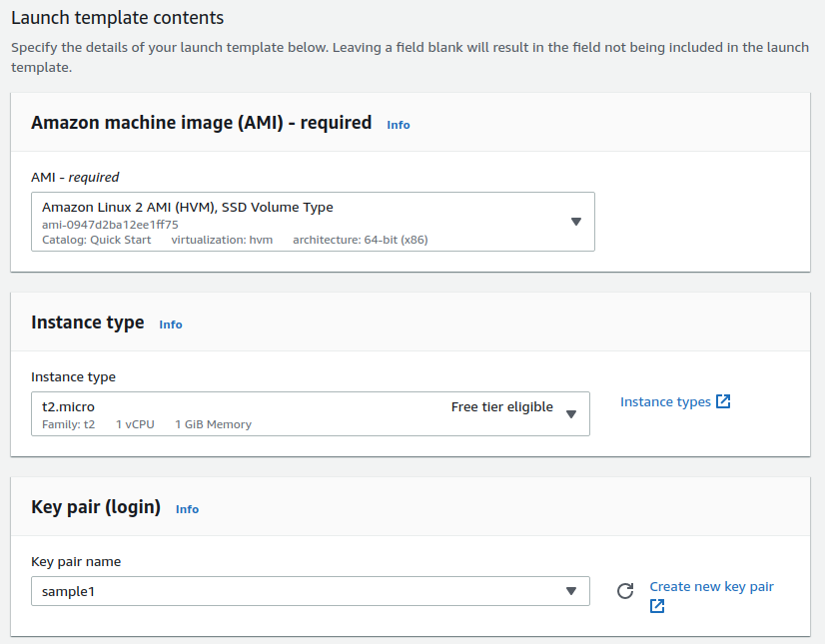Click the ami-0947d2ba12ee1ff75 ID text

click(110, 225)
